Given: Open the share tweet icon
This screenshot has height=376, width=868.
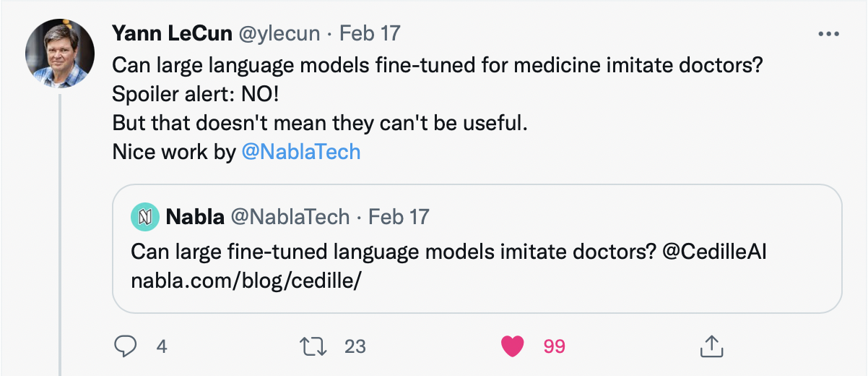Looking at the screenshot, I should (x=711, y=346).
